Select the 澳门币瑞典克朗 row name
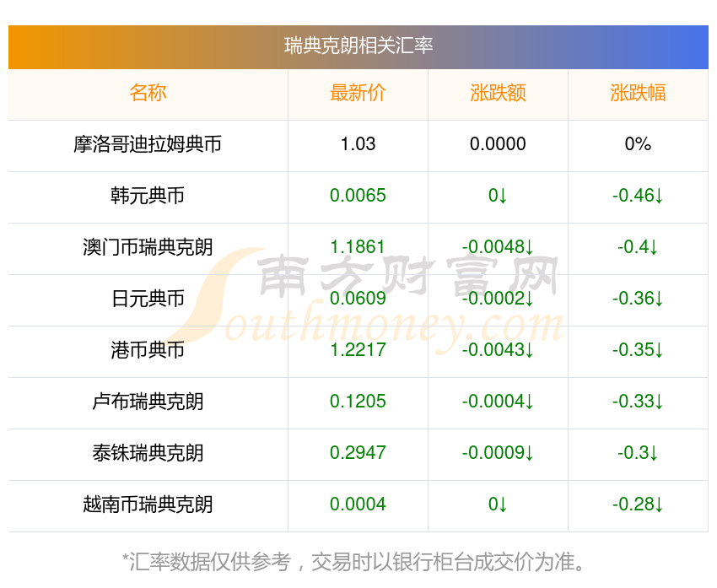The width and height of the screenshot is (717, 588). click(x=148, y=247)
